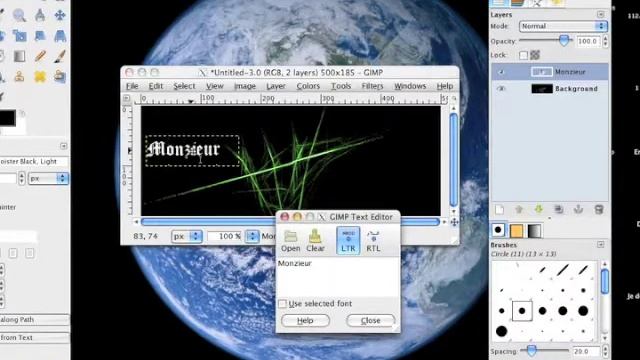Select the Blend gradient tool
The image size is (640, 360).
[x=19, y=56]
